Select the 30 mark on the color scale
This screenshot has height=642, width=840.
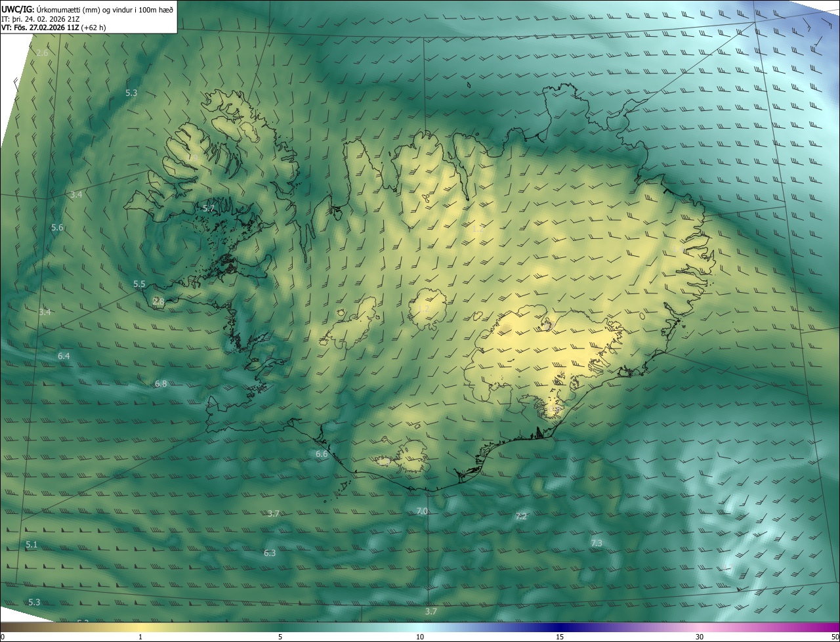pyautogui.click(x=700, y=637)
